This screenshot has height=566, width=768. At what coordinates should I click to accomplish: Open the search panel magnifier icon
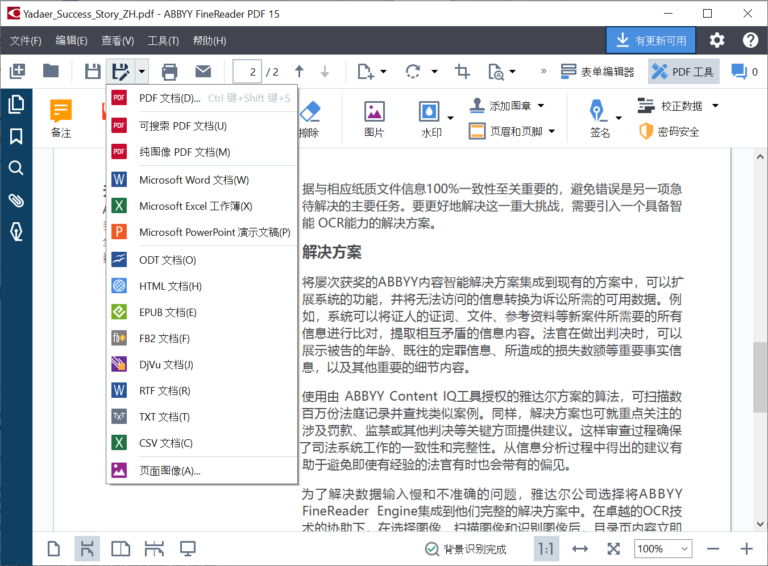[16, 168]
